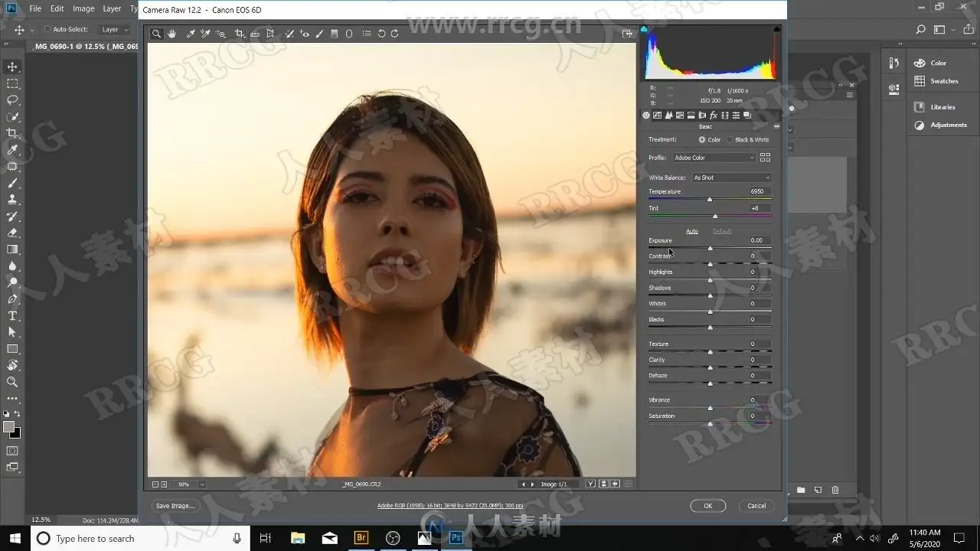The height and width of the screenshot is (551, 980).
Task: Open the Image menu in Photoshop
Action: point(83,8)
